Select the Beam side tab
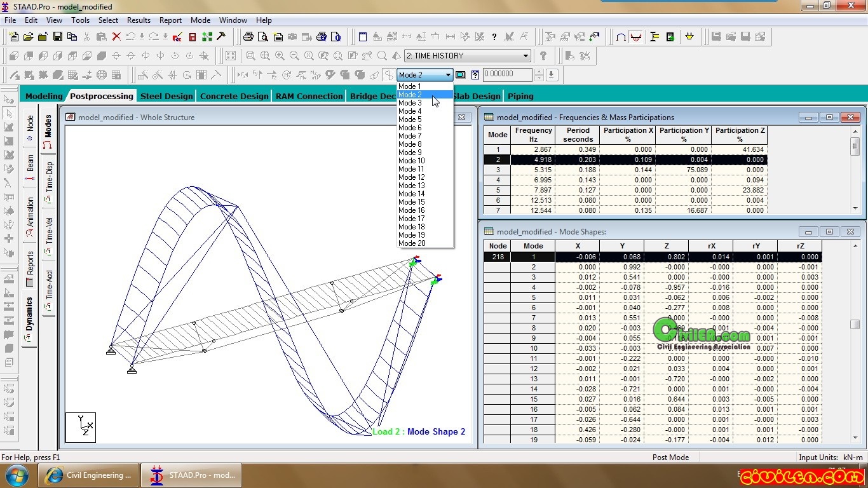This screenshot has width=868, height=488. 30,166
